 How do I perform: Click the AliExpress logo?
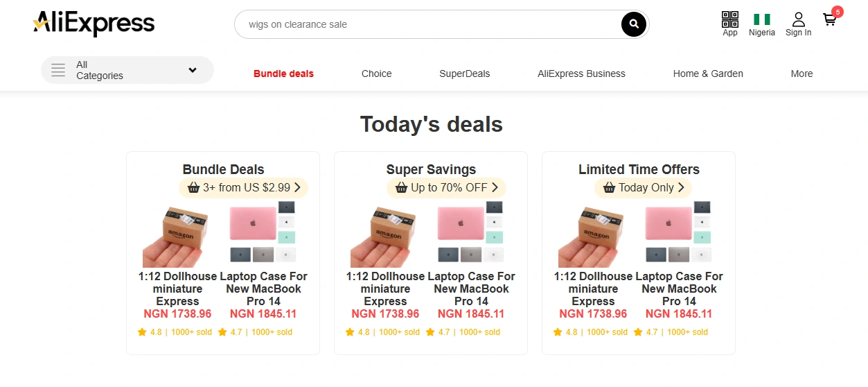click(x=94, y=24)
